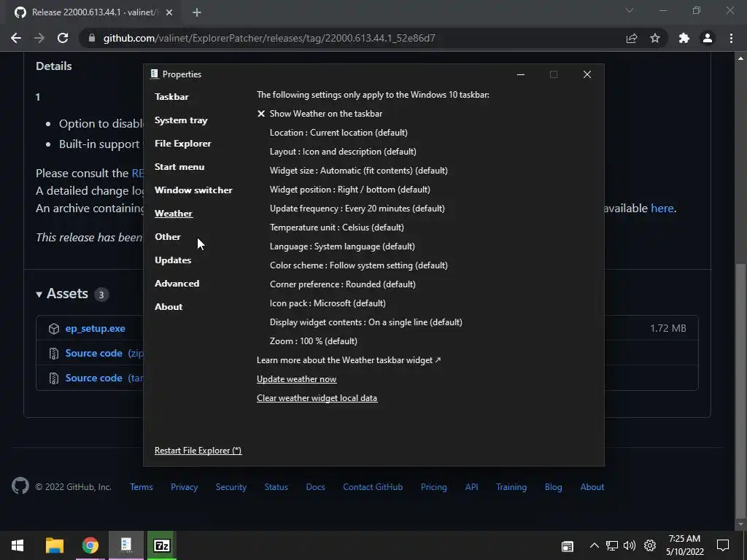Open Corner preference: Rounded option
747x560 pixels.
[343, 284]
